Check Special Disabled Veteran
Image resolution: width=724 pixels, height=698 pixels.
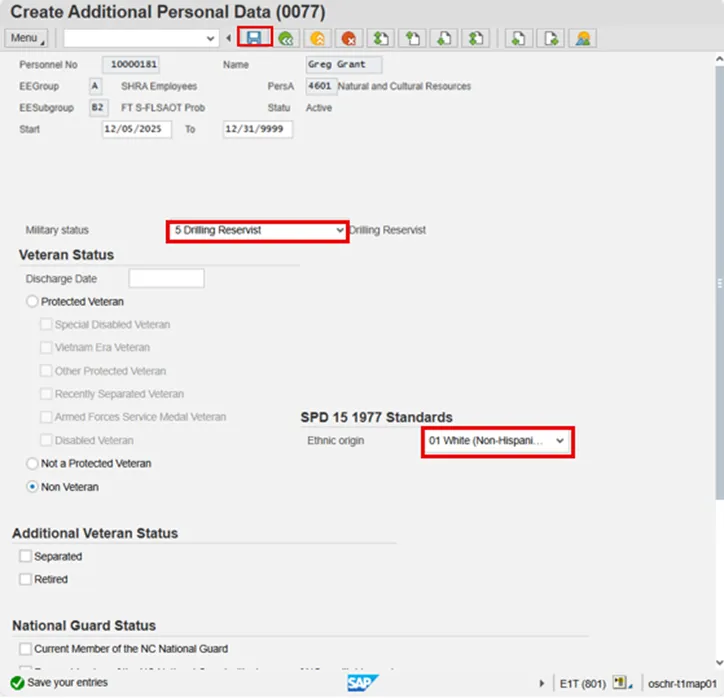pyautogui.click(x=46, y=324)
